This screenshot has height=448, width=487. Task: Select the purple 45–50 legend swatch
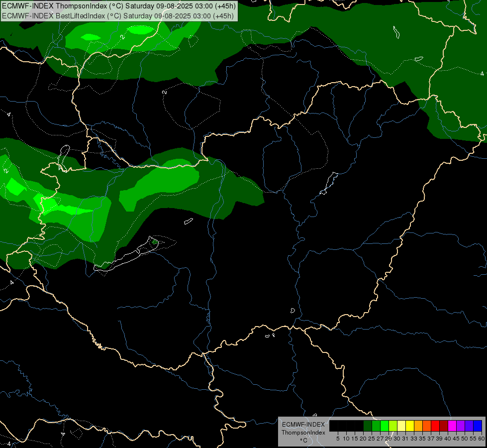[x=461, y=426]
